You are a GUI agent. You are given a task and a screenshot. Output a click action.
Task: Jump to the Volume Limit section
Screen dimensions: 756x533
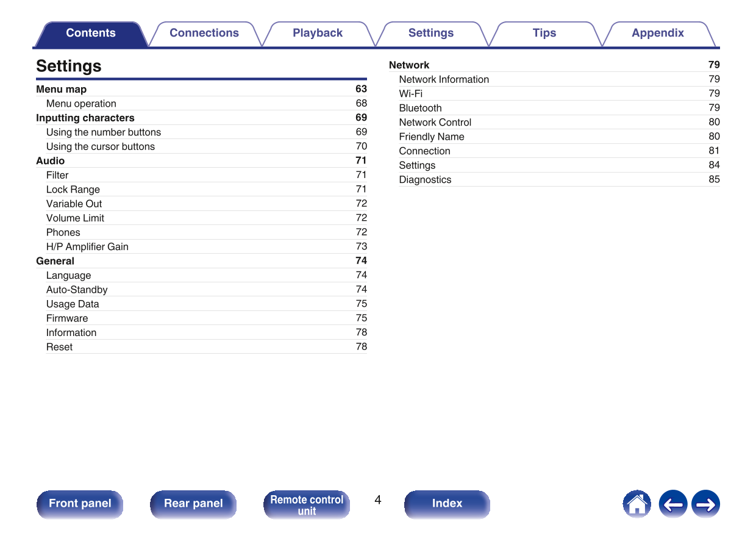click(75, 218)
